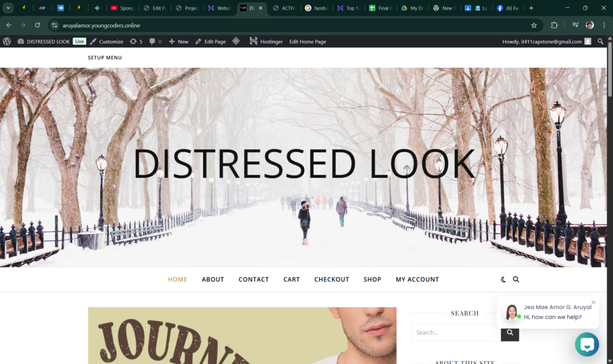The height and width of the screenshot is (364, 613).
Task: Reload the page
Action: pyautogui.click(x=37, y=25)
